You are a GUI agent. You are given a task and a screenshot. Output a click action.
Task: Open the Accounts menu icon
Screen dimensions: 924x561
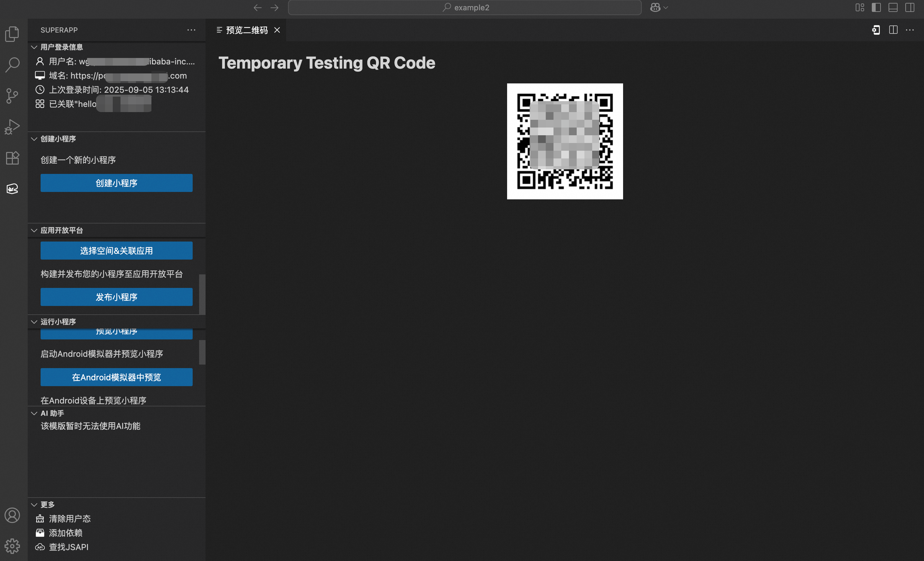click(x=12, y=515)
